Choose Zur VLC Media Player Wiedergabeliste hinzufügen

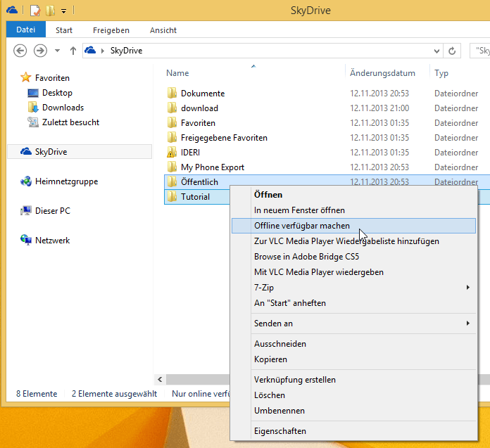pos(353,241)
